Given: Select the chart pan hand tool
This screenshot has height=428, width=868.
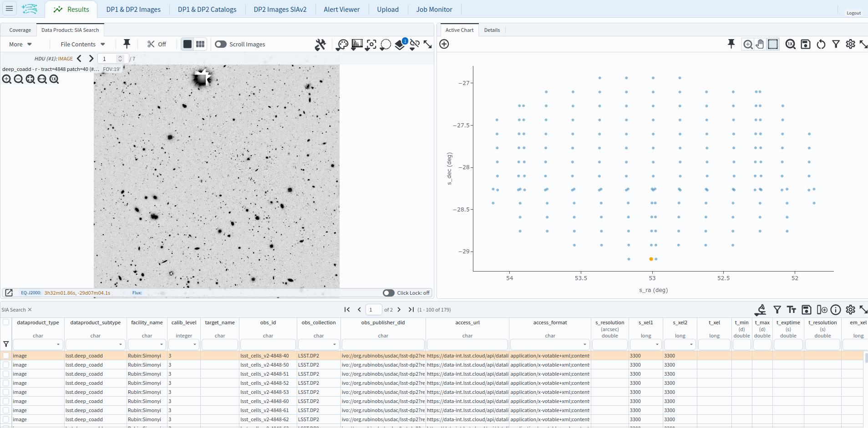Looking at the screenshot, I should [x=760, y=44].
